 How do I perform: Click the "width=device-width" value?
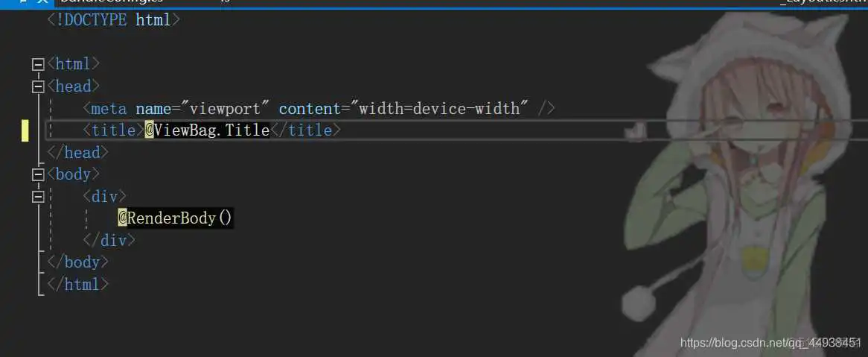pyautogui.click(x=439, y=108)
